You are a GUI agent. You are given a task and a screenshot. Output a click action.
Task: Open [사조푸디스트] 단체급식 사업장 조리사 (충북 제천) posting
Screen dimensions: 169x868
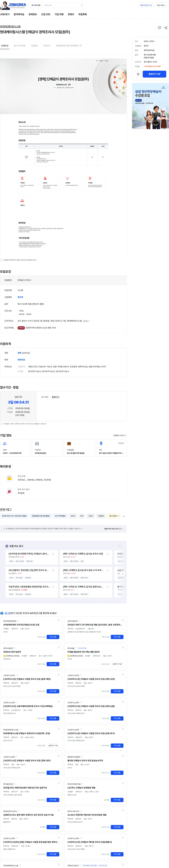pos(27,679)
